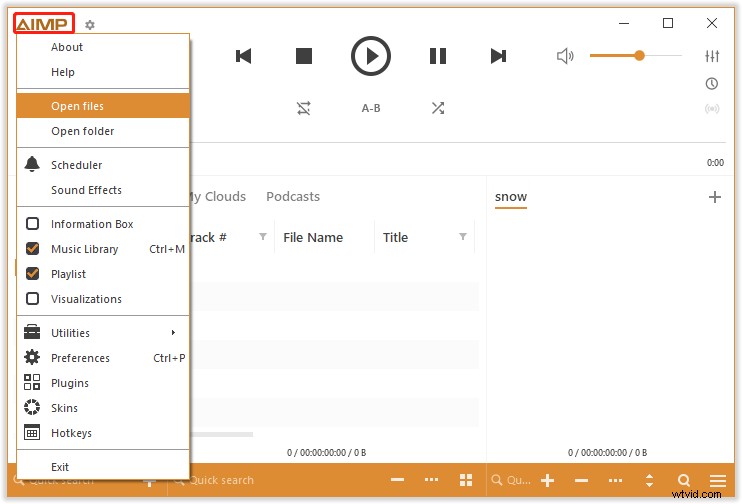Select Open files menu entry
Image resolution: width=742 pixels, height=504 pixels.
(x=103, y=106)
